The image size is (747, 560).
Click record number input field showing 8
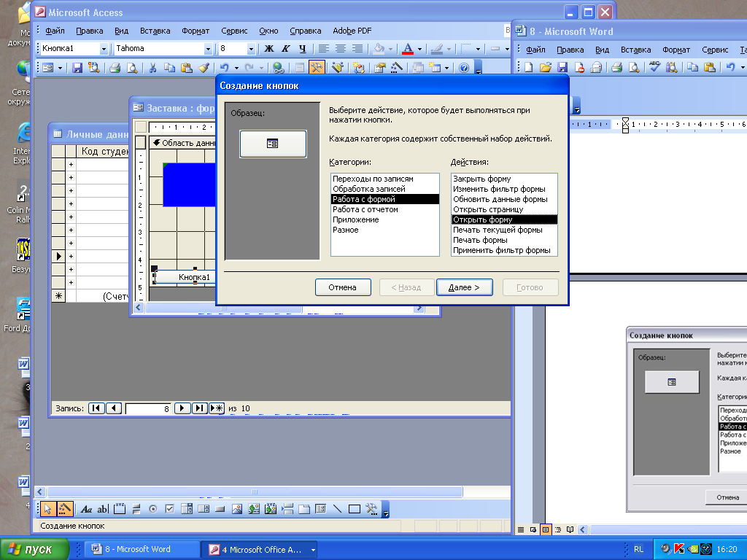[148, 408]
